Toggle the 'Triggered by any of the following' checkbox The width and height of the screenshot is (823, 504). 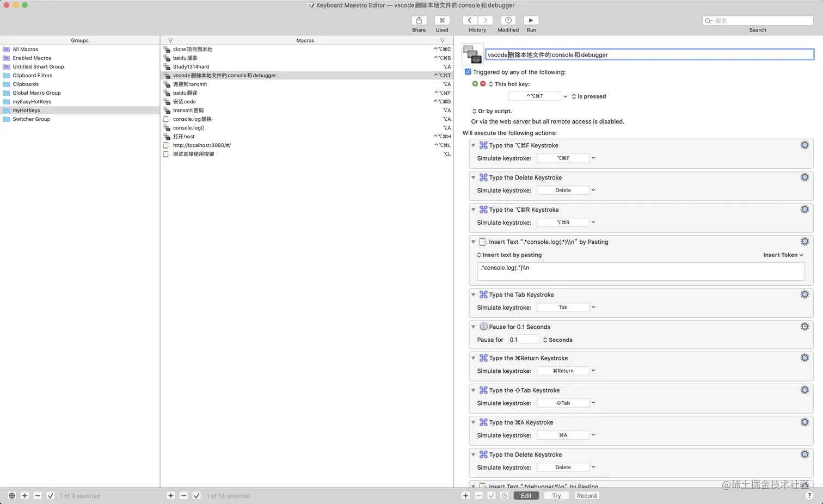tap(468, 72)
